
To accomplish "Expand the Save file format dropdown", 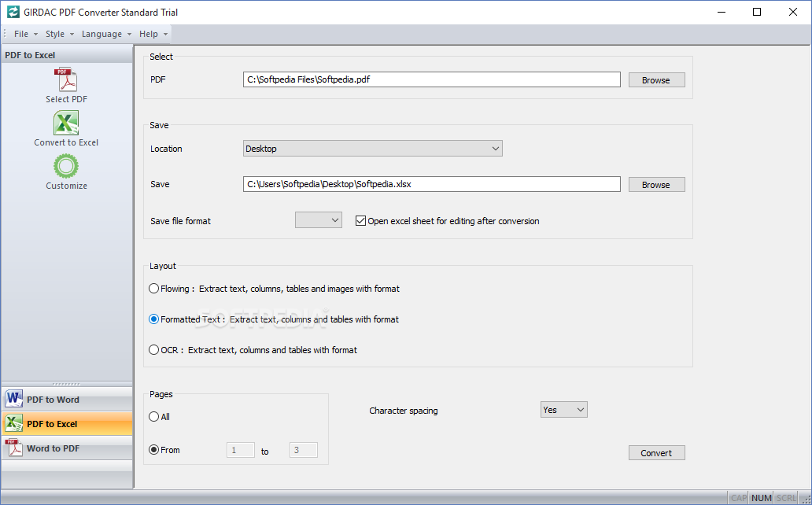I will click(x=318, y=220).
